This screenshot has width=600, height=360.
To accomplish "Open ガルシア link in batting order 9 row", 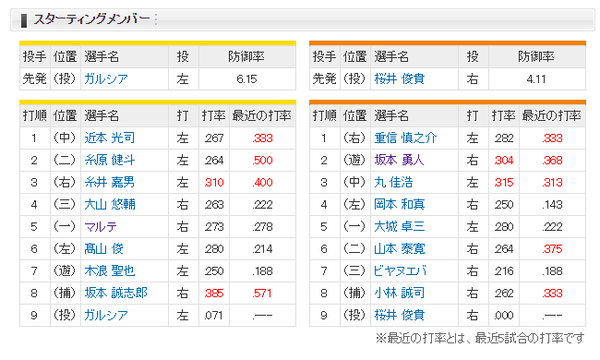I will tap(106, 316).
